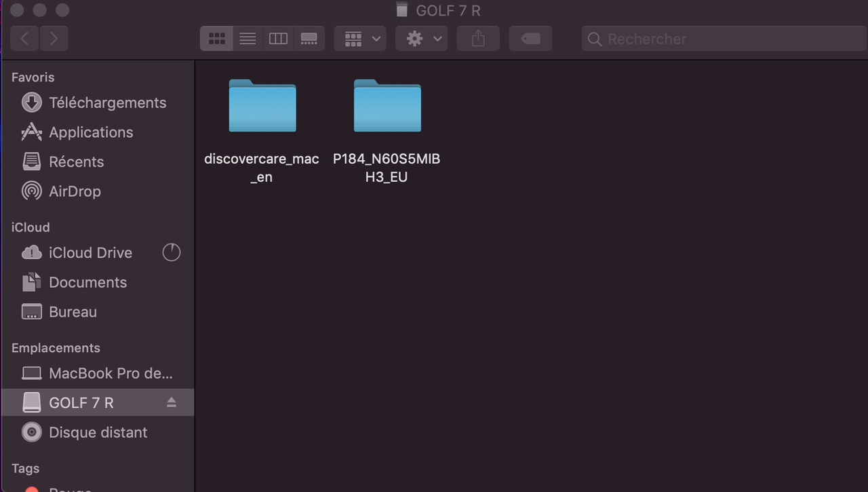
Task: Select MacBook Pro de... in Emplacements
Action: [98, 373]
